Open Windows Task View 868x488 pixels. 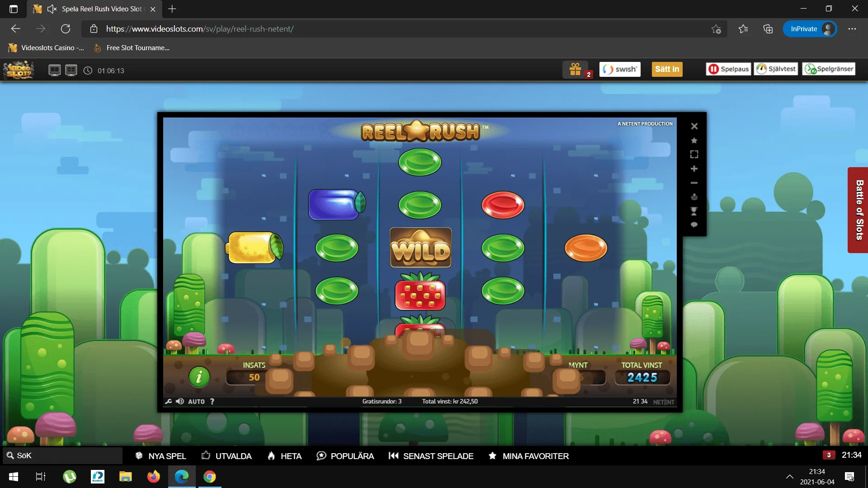(41, 477)
